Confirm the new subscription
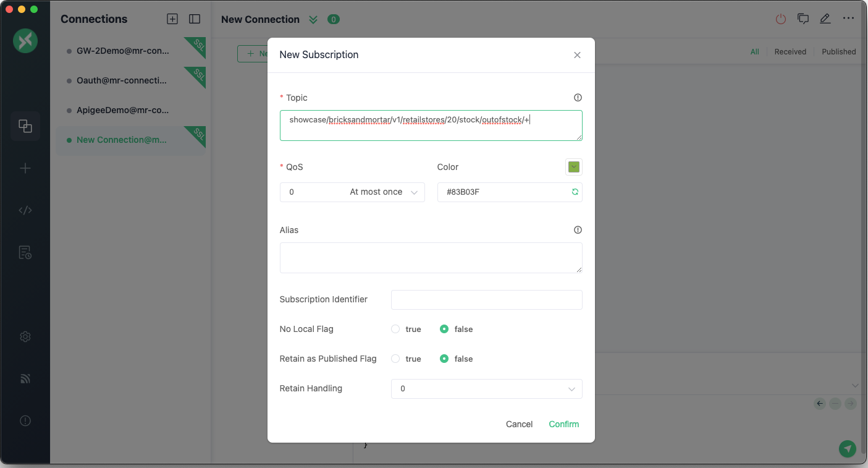The height and width of the screenshot is (468, 868). [563, 424]
